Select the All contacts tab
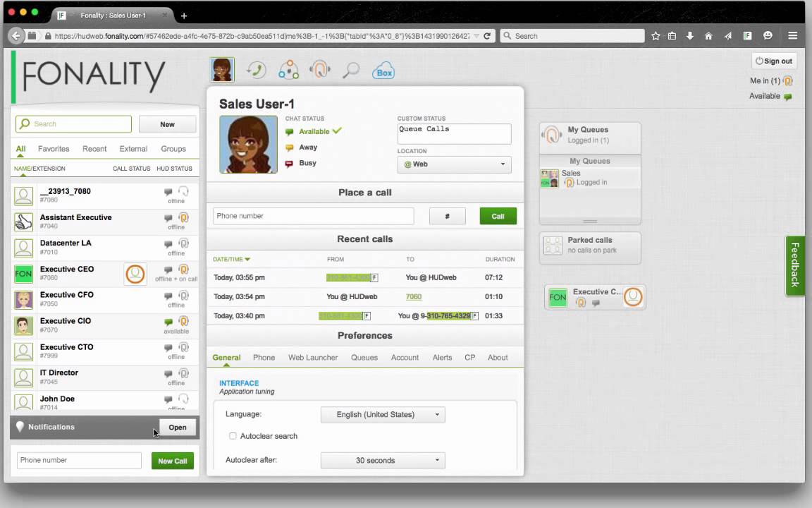Image resolution: width=812 pixels, height=508 pixels. point(20,149)
